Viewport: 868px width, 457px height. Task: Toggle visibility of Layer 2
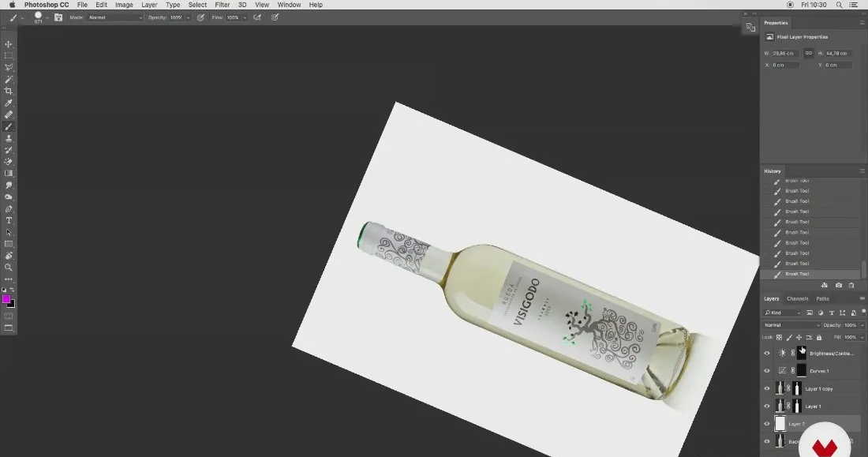[767, 425]
